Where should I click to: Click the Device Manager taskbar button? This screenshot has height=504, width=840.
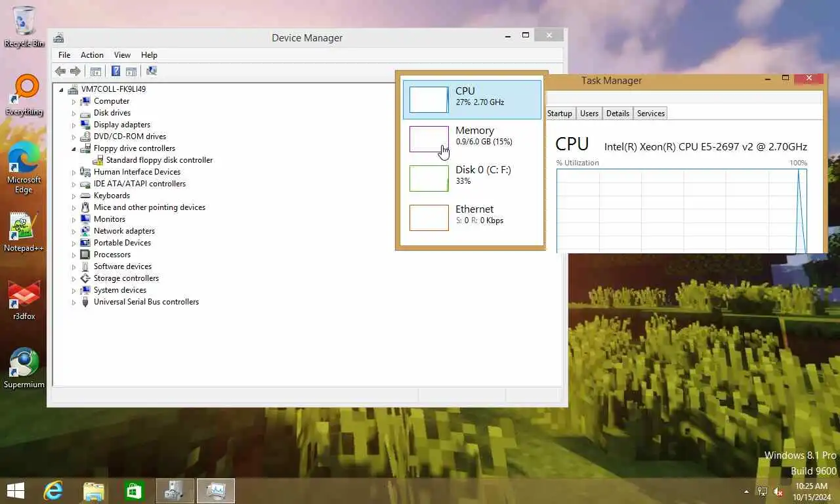175,490
